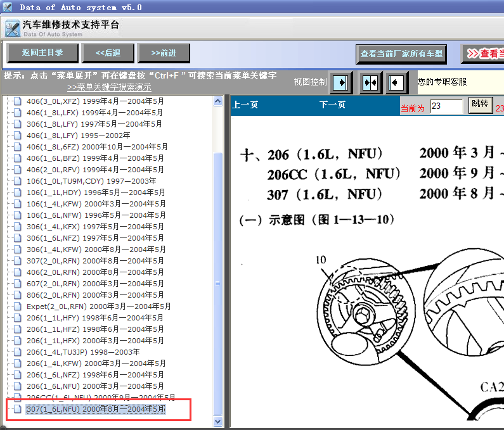Select 206(1_6L,NFZ) 1998年6月—2004年5月
Viewport: 504px width, 430px height.
[x=95, y=375]
